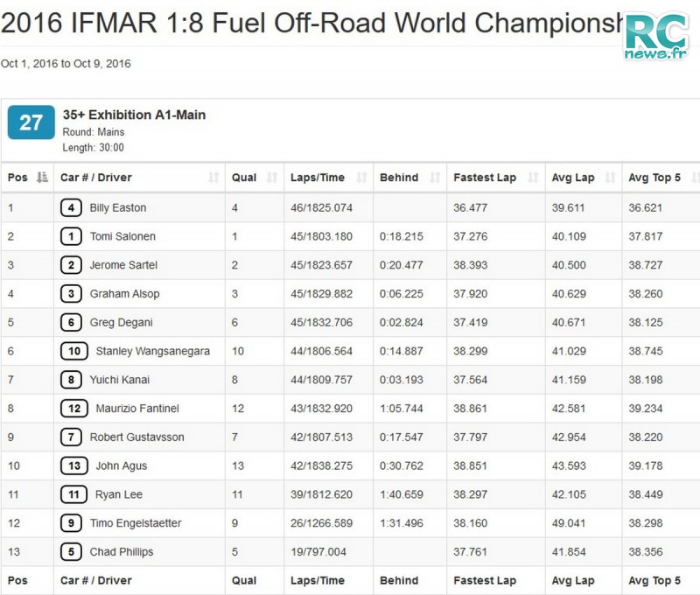Click the Pos column sort icon
This screenshot has width=700, height=595.
point(42,178)
